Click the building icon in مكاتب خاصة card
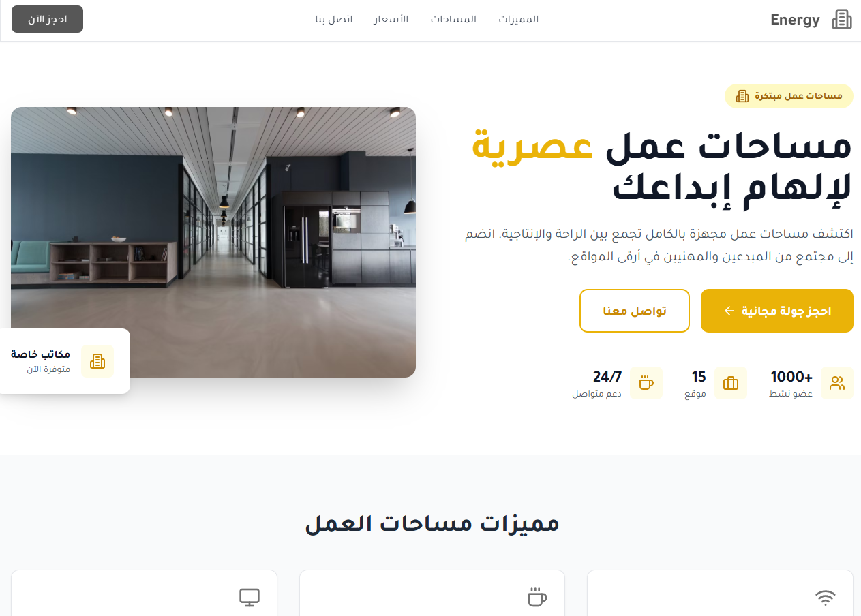Screen dimensions: 861x616 (97, 361)
